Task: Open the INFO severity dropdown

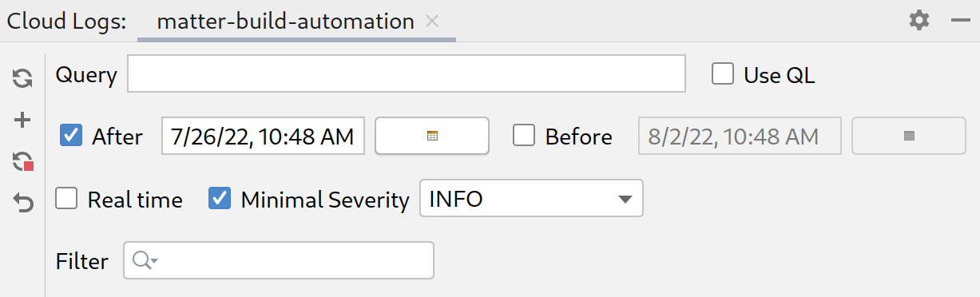Action: [531, 199]
